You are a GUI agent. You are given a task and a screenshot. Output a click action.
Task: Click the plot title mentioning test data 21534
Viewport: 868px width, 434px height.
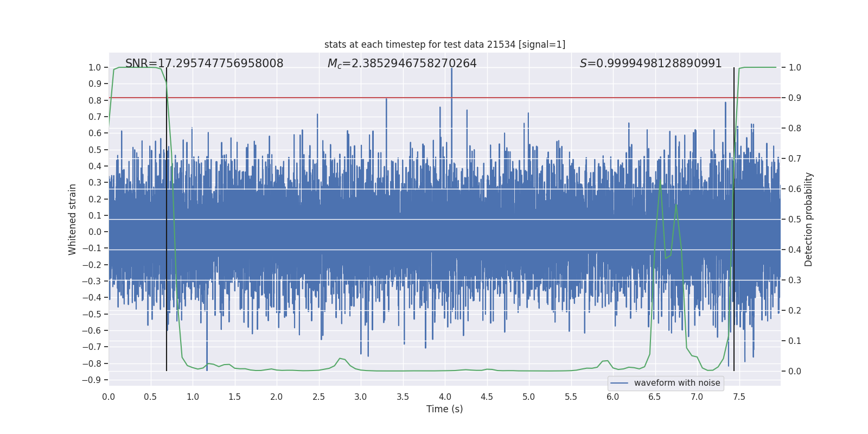[x=444, y=44]
